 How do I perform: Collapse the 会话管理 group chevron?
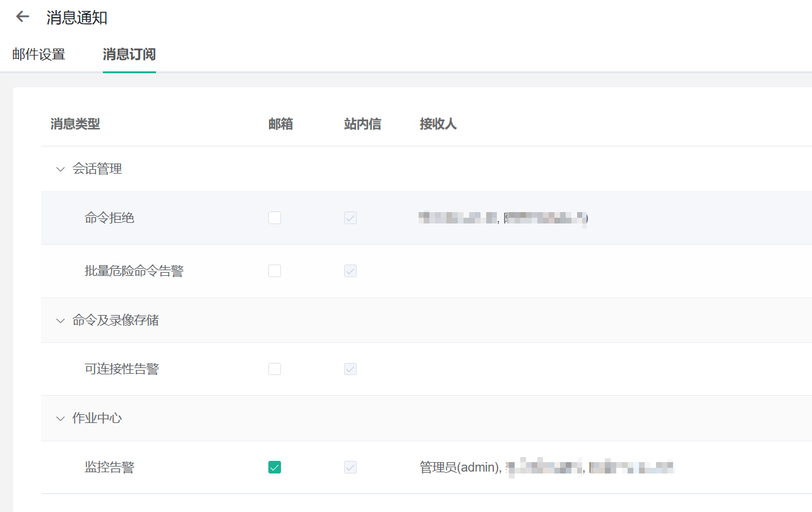[x=61, y=169]
